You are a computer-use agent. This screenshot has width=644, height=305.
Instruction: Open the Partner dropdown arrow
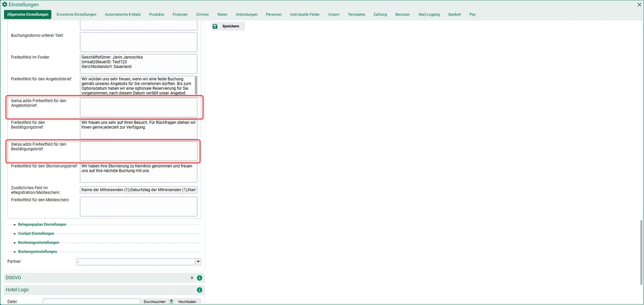(198, 262)
